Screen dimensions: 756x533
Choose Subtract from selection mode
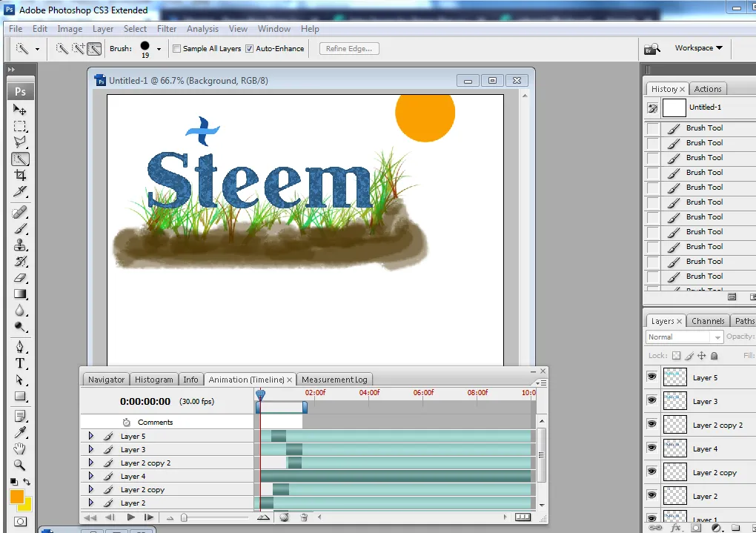click(95, 48)
